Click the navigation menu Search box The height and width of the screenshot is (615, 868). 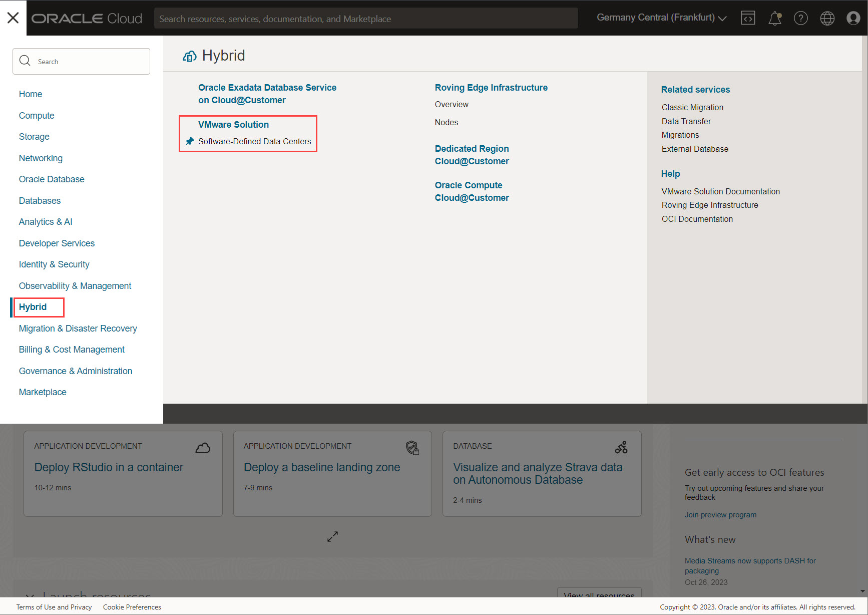81,61
